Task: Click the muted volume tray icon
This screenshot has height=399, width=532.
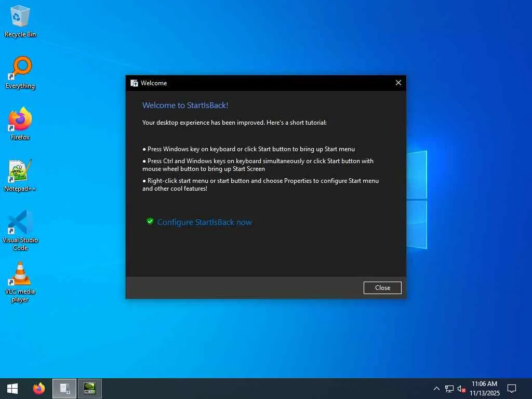Action: pyautogui.click(x=461, y=389)
